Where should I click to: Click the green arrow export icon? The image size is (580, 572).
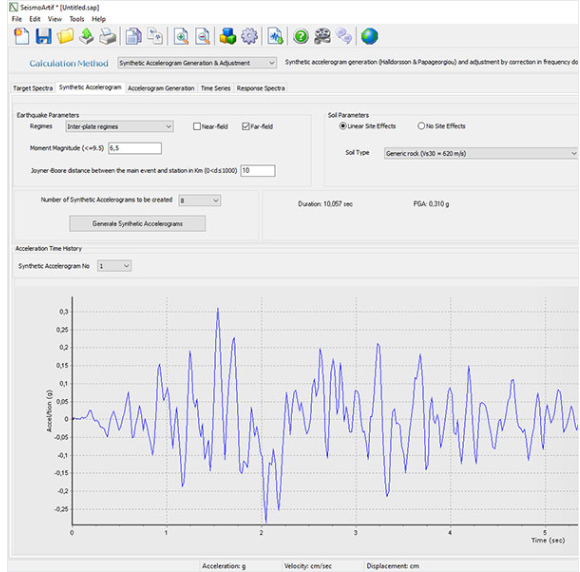click(87, 36)
